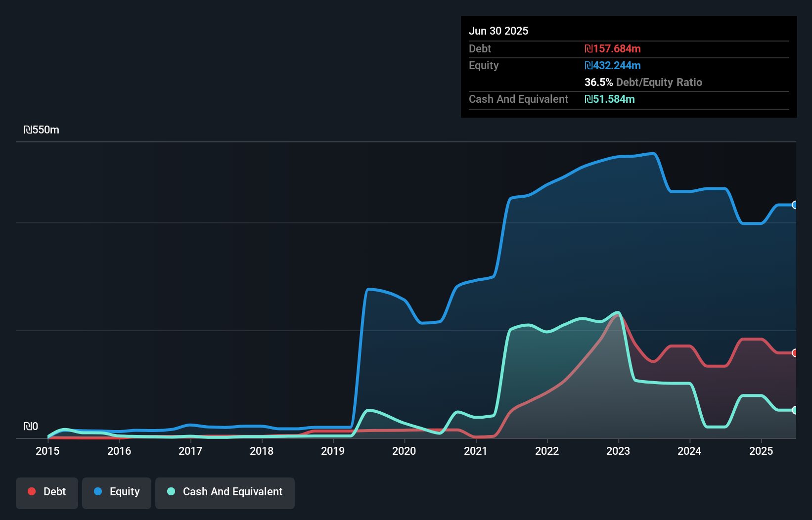812x520 pixels.
Task: Select the blue Equity endpoint marker on chart
Action: pyautogui.click(x=795, y=205)
